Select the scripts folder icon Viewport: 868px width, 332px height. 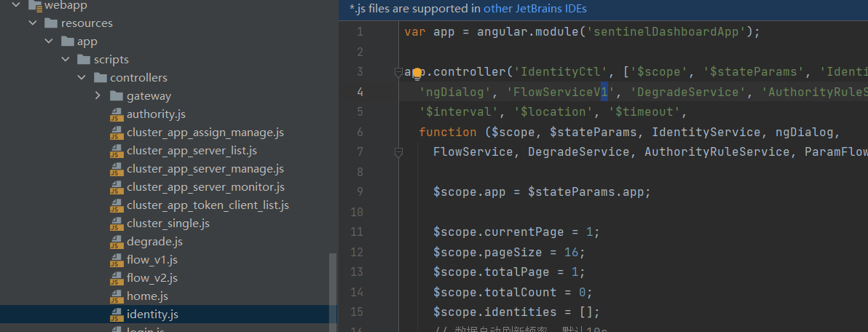[x=84, y=60]
